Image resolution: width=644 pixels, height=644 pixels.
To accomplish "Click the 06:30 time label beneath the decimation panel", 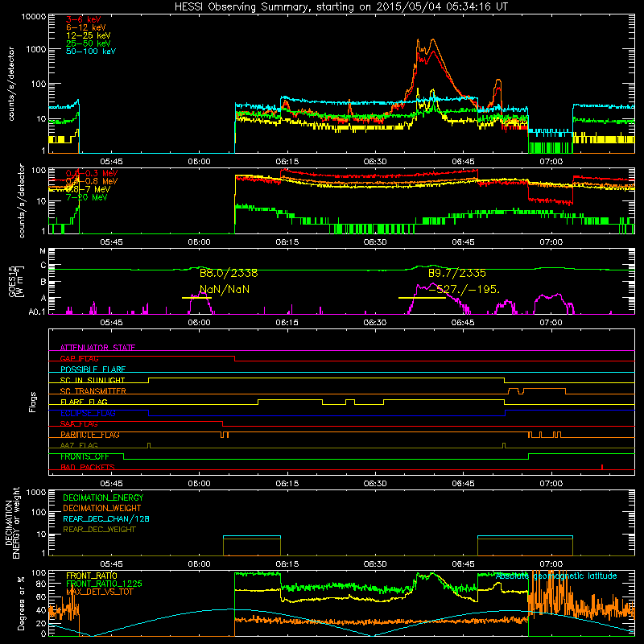I will [x=374, y=564].
